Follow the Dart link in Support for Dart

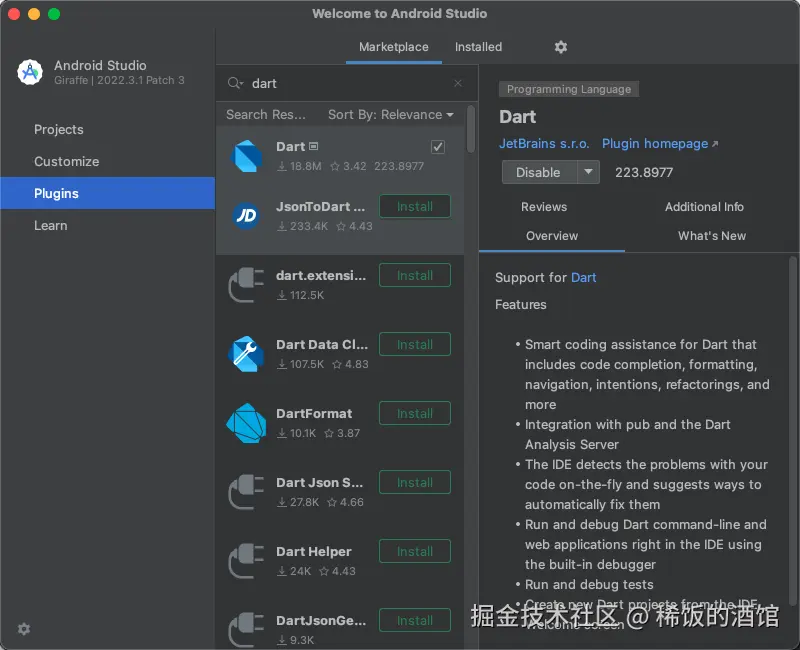point(584,277)
